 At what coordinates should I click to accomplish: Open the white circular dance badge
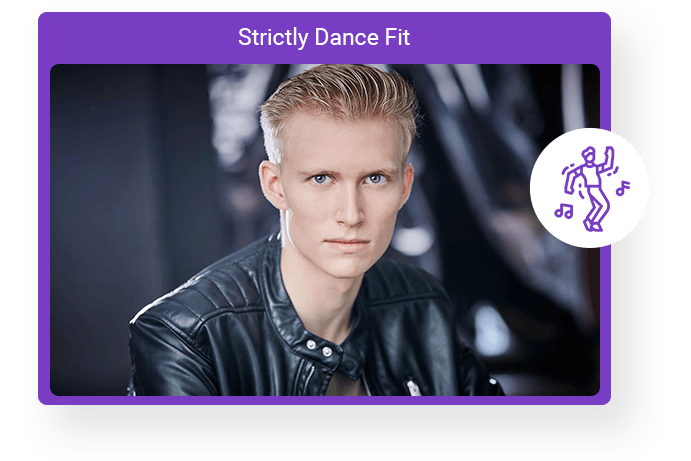(590, 188)
